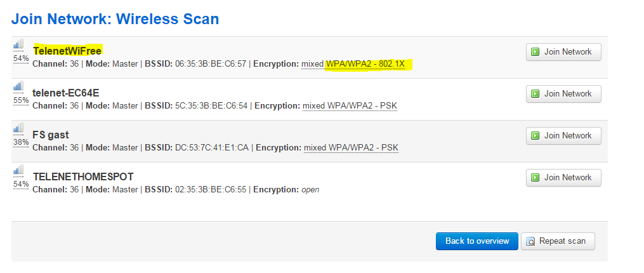Screen dimensions: 644x273
Task: Join the TelenetWiFree network
Action: tap(563, 52)
